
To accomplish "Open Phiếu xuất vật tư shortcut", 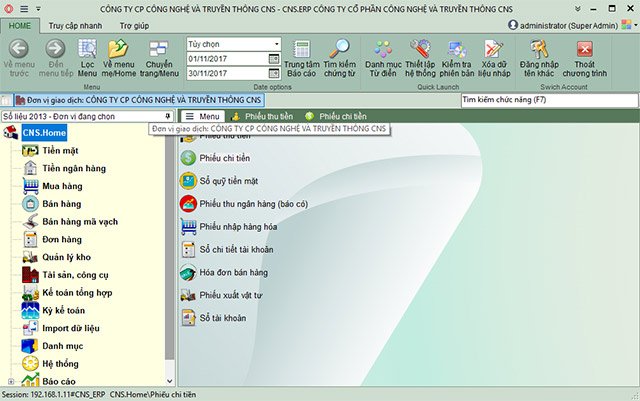I will coord(221,295).
